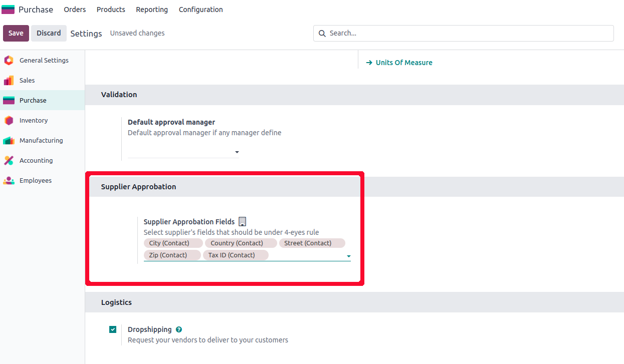Screen dimensions: 624x364
Task: Save the settings changes
Action: 16,33
